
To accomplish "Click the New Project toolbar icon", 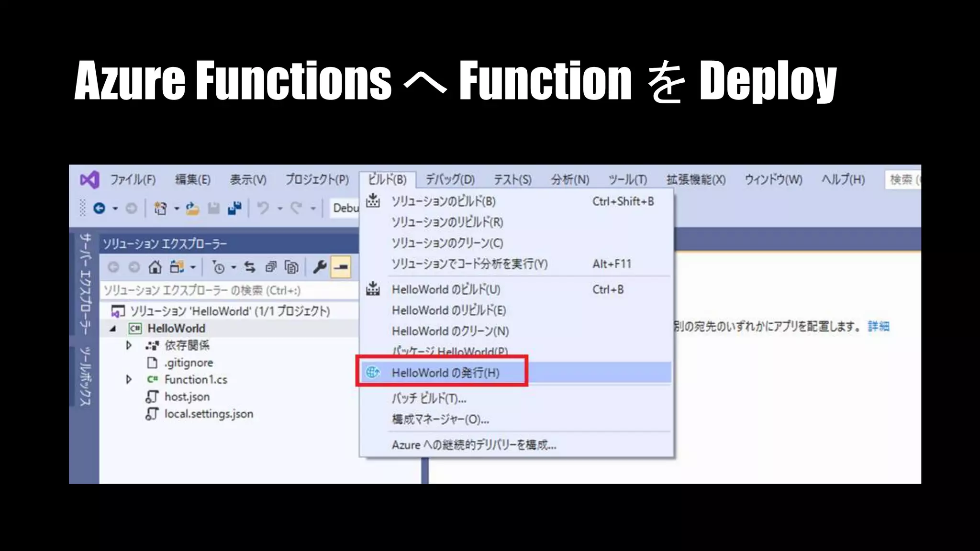I will pyautogui.click(x=160, y=208).
